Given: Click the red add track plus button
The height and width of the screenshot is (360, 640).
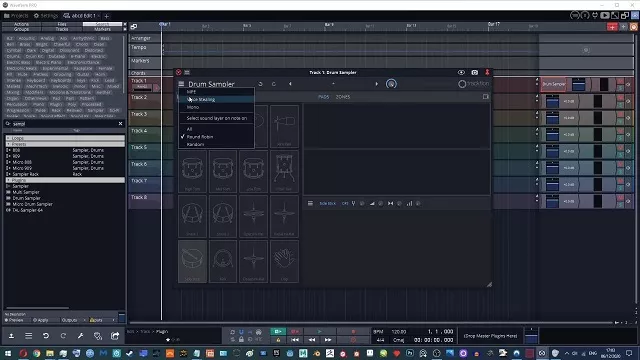Looking at the screenshot, I should [x=612, y=27].
